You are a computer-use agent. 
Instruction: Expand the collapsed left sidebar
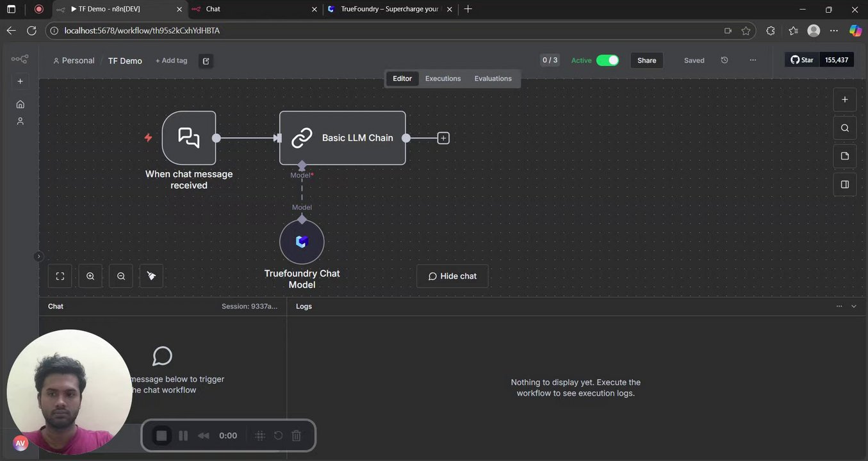pos(38,256)
